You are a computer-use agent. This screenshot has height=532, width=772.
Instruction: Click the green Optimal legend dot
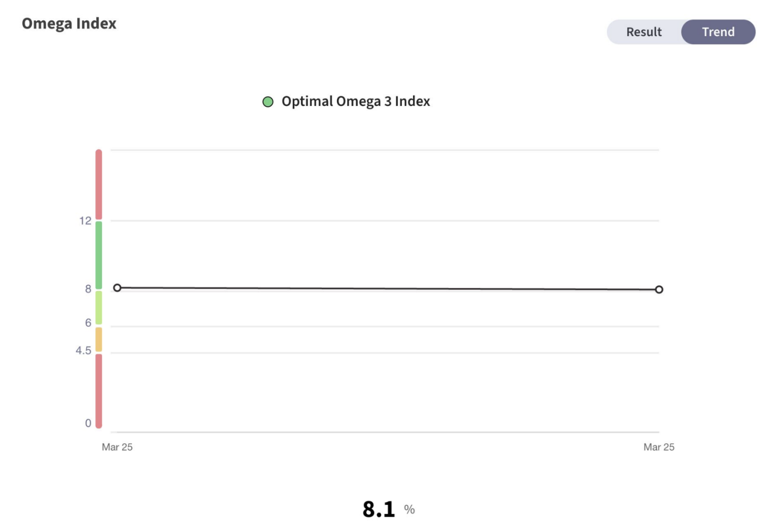coord(268,102)
